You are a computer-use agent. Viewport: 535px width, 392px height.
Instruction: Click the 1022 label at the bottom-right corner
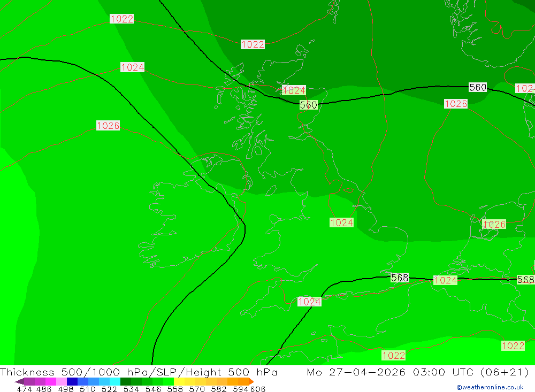[x=513, y=346]
